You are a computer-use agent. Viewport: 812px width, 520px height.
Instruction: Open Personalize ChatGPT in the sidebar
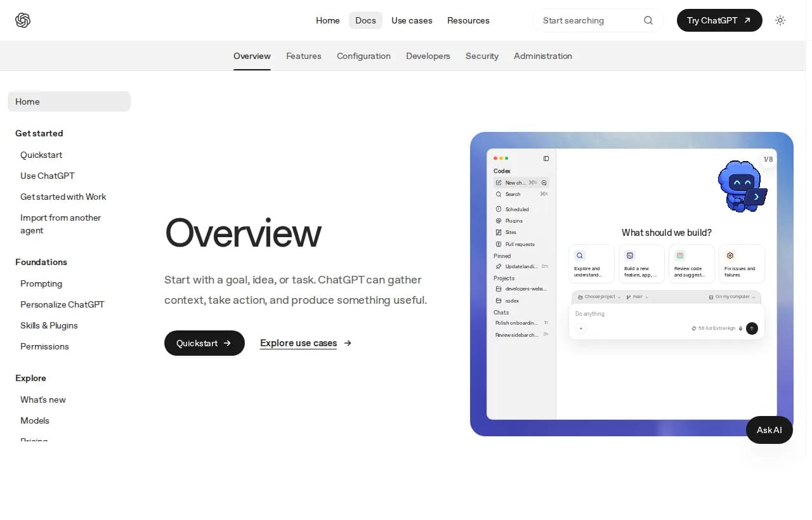(62, 304)
